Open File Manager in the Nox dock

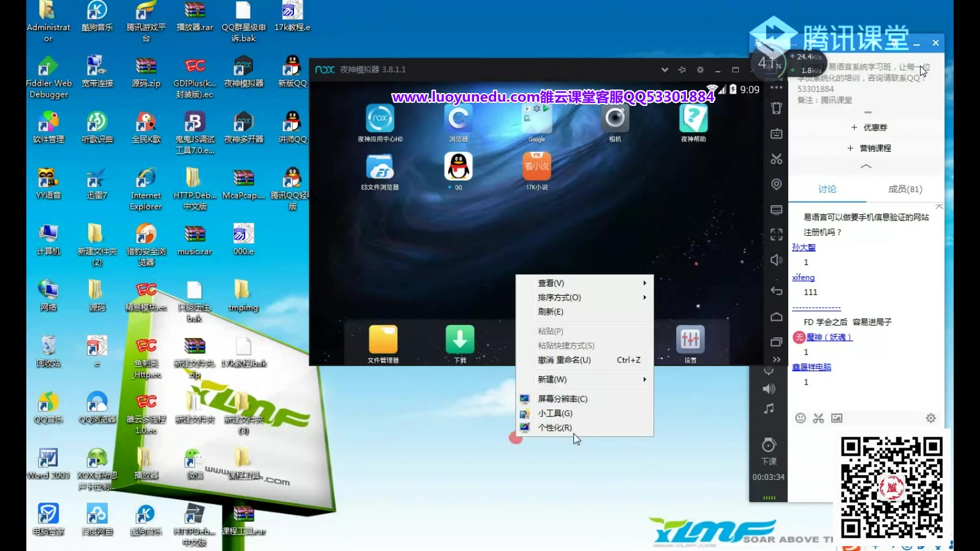point(383,339)
